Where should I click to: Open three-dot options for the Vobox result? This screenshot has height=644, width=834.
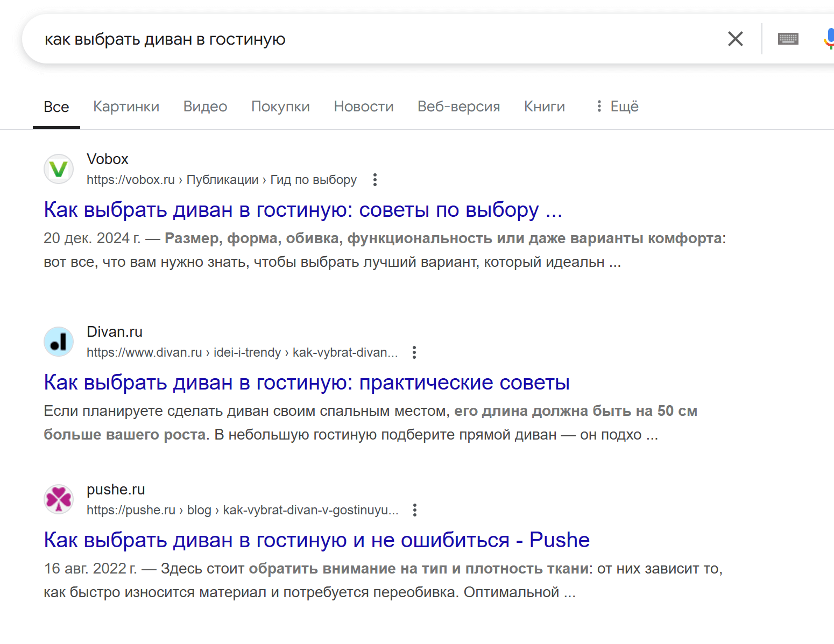coord(374,180)
